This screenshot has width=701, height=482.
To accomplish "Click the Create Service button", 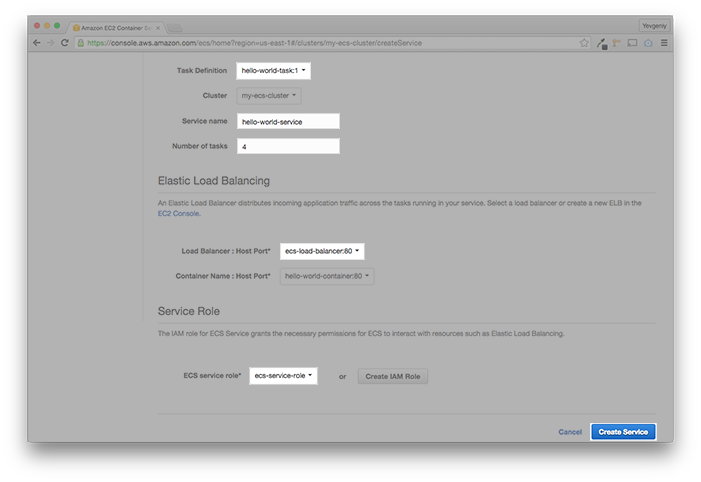I will [623, 432].
